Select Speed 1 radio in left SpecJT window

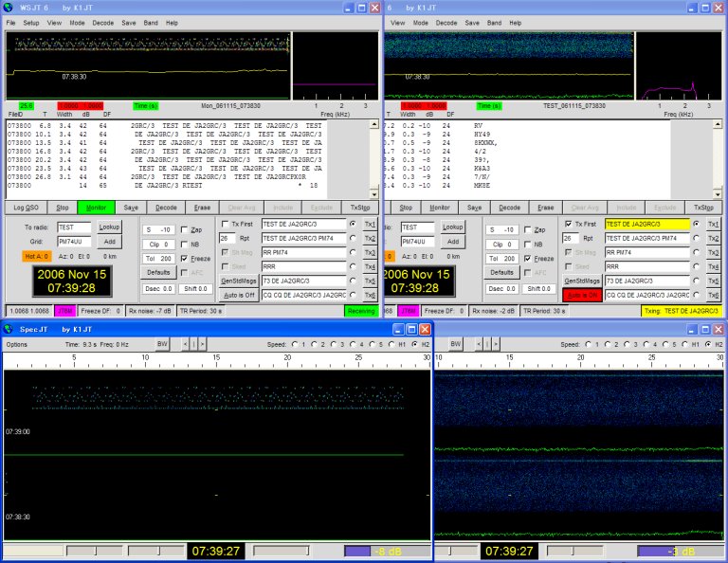[295, 344]
